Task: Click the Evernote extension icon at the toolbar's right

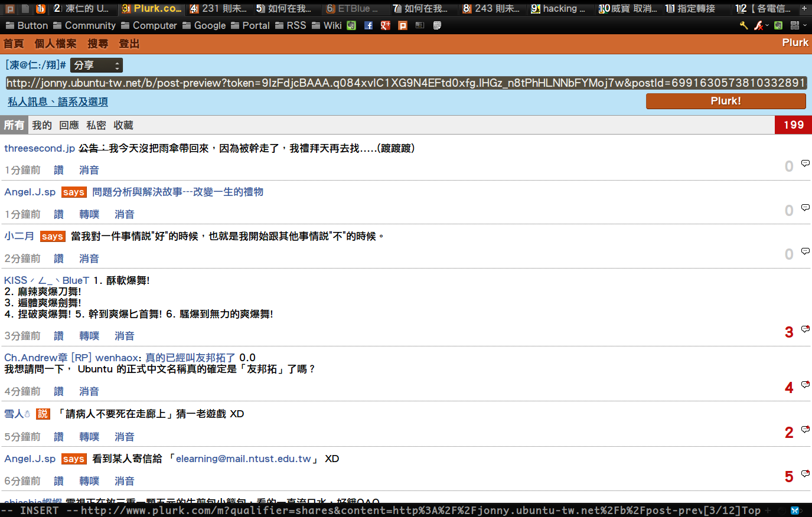Action: pyautogui.click(x=778, y=25)
